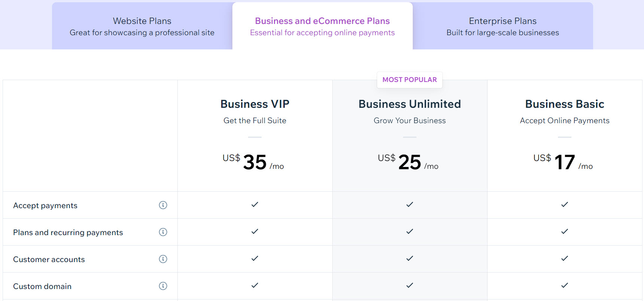Viewport: 644px width, 301px height.
Task: Select the Business VIP plan title
Action: tap(255, 104)
